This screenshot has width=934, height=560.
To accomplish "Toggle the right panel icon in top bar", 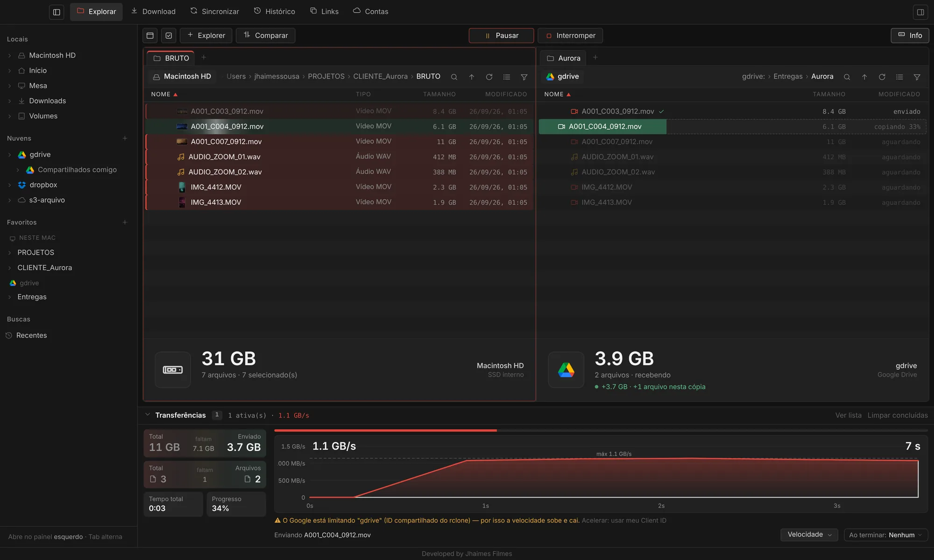I will [920, 12].
